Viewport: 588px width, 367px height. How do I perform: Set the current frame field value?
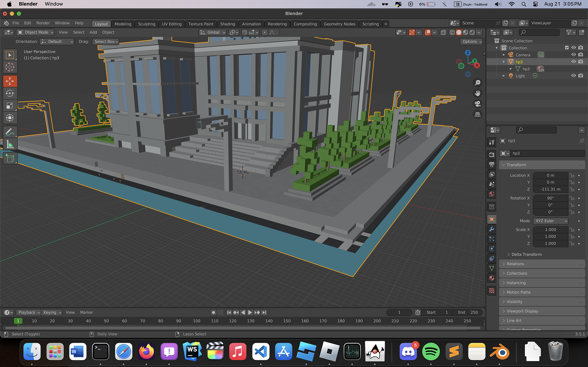399,312
